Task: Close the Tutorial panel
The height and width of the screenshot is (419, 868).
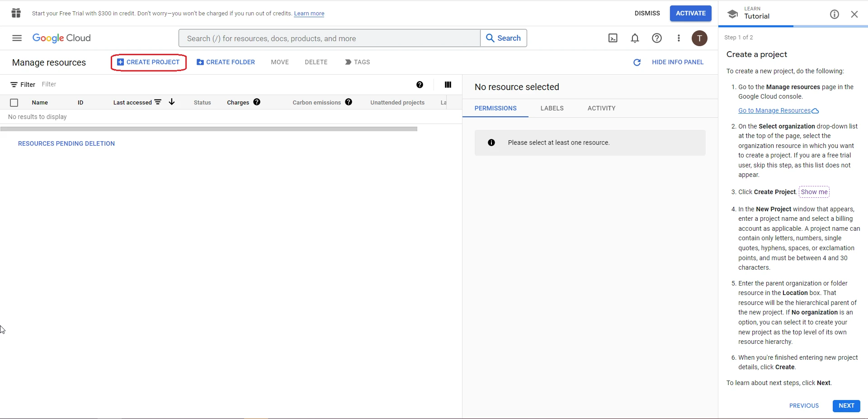Action: click(854, 14)
